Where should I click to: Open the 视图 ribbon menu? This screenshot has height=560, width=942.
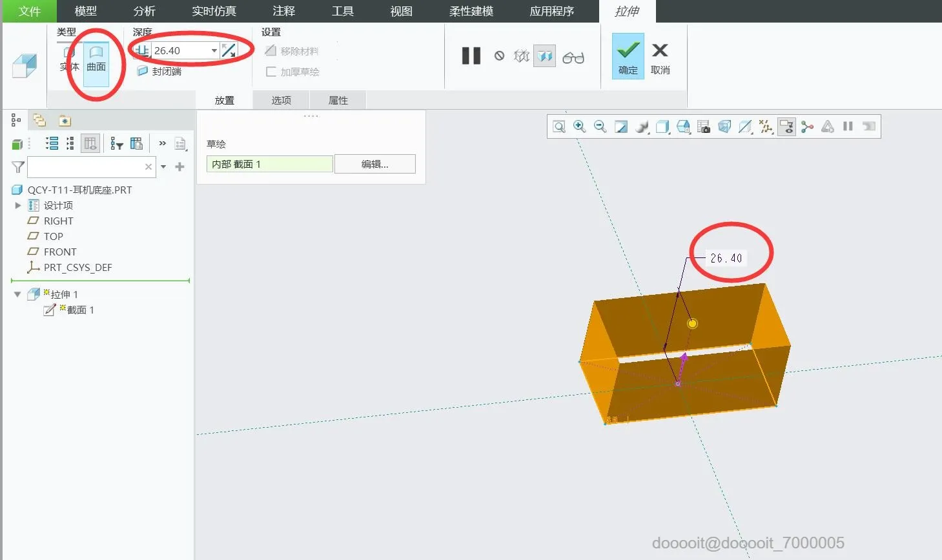click(x=401, y=11)
